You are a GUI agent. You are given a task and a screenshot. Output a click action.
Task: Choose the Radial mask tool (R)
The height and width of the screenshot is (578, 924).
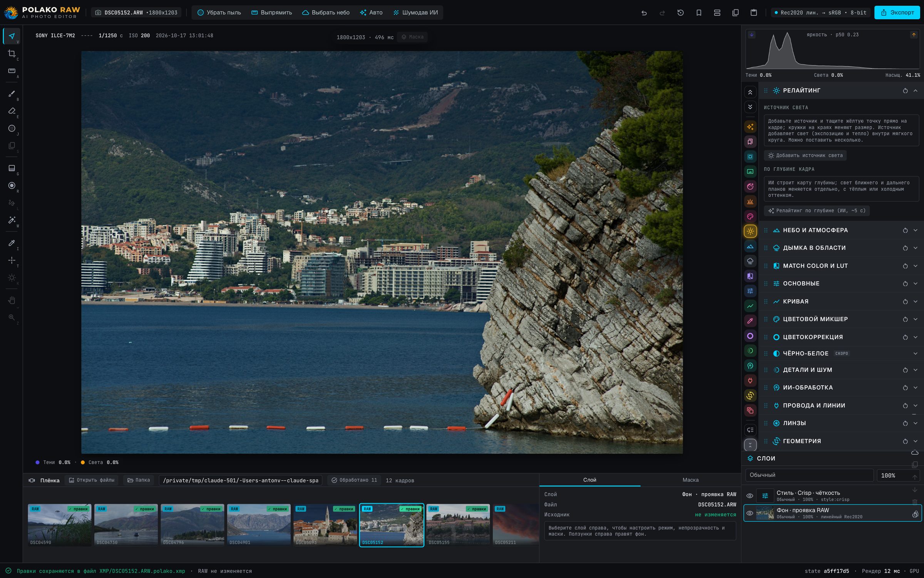[12, 186]
